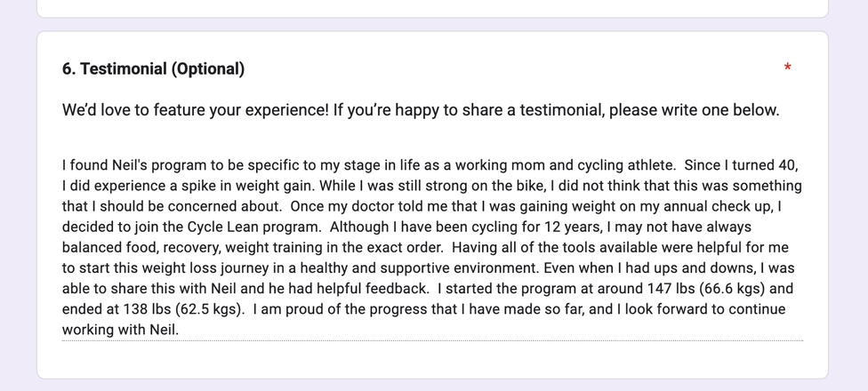Click the '6. Testimonial (Optional)' question title

coord(153,68)
